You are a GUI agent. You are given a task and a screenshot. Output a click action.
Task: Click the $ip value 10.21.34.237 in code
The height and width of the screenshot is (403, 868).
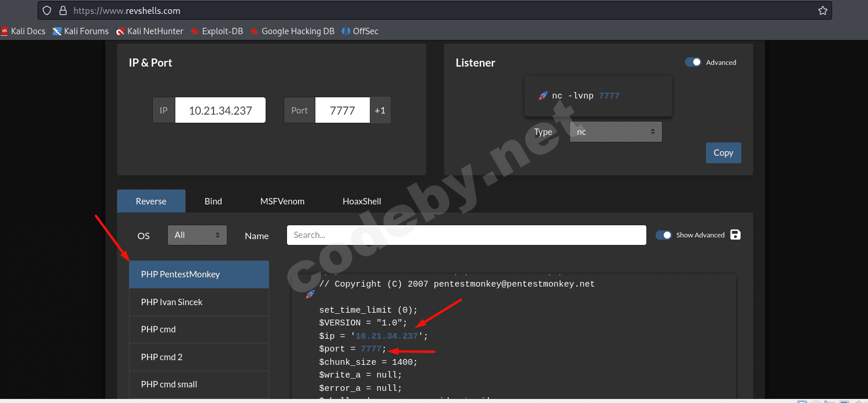tap(387, 336)
